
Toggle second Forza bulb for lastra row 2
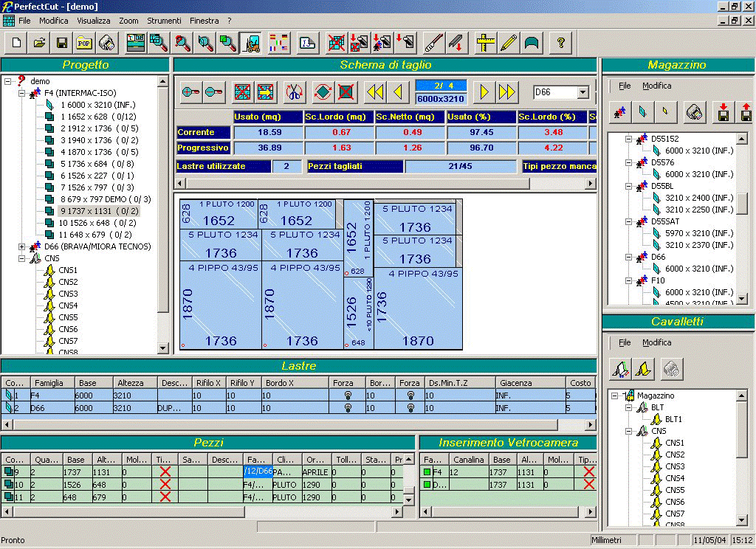pos(410,408)
